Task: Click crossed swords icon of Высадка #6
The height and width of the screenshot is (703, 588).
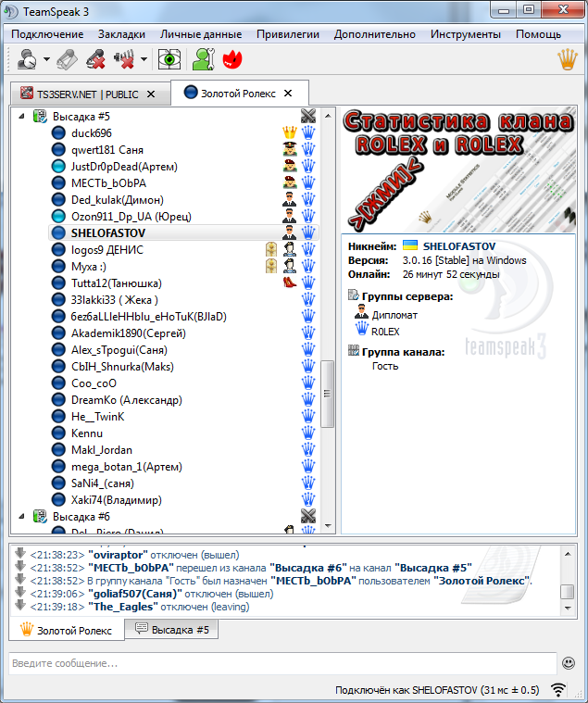Action: pos(308,516)
